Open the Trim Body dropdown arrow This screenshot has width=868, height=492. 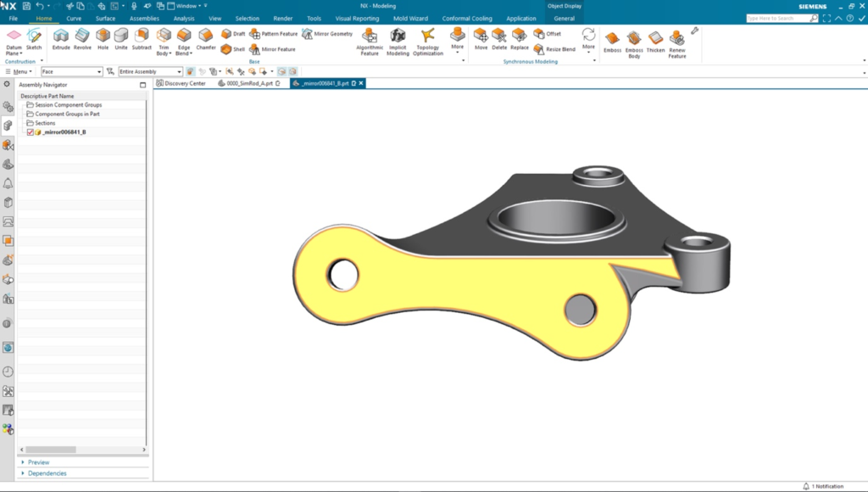(170, 53)
